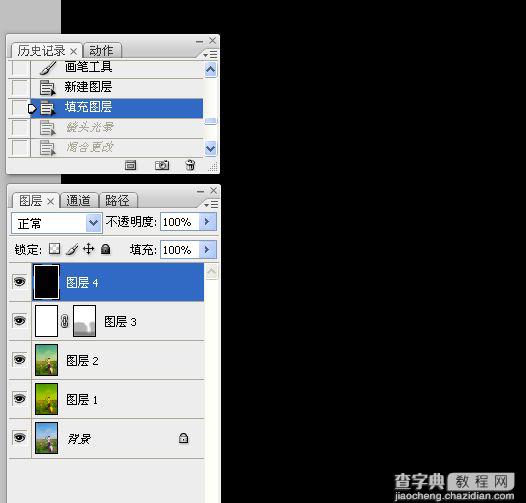Image resolution: width=526 pixels, height=503 pixels.
Task: Enable lock transparent pixels
Action: (x=55, y=249)
